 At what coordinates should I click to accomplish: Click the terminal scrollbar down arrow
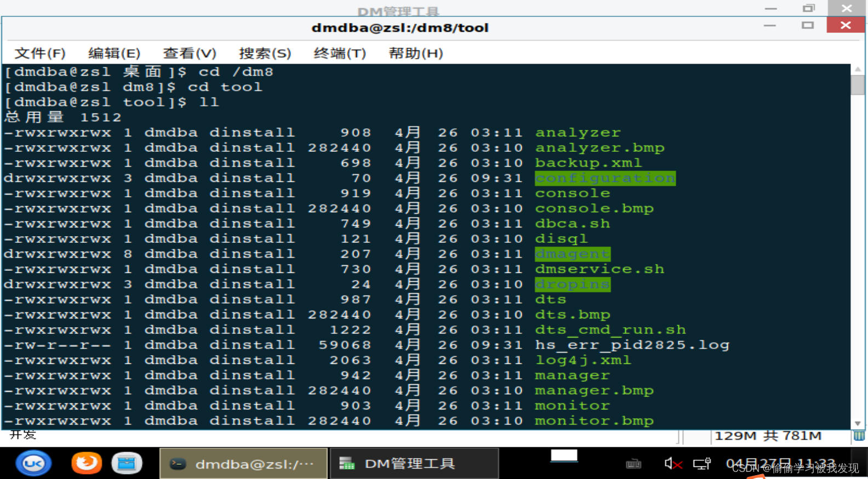pyautogui.click(x=858, y=423)
